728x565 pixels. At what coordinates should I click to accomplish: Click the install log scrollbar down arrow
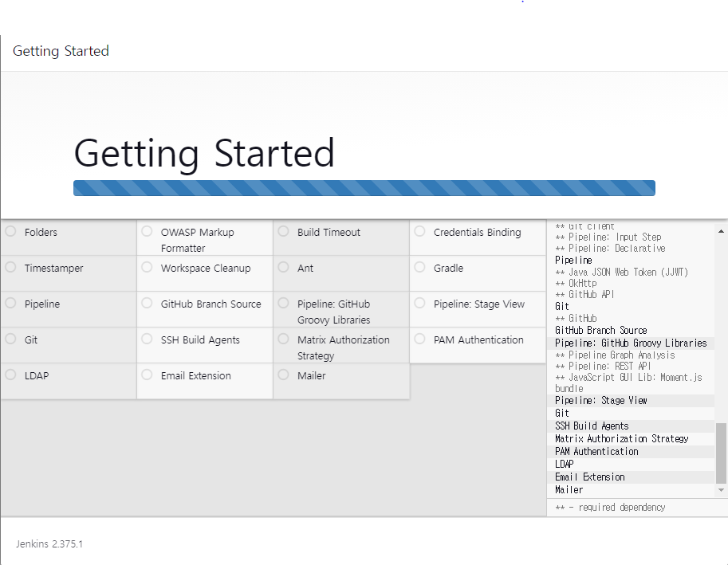(721, 490)
